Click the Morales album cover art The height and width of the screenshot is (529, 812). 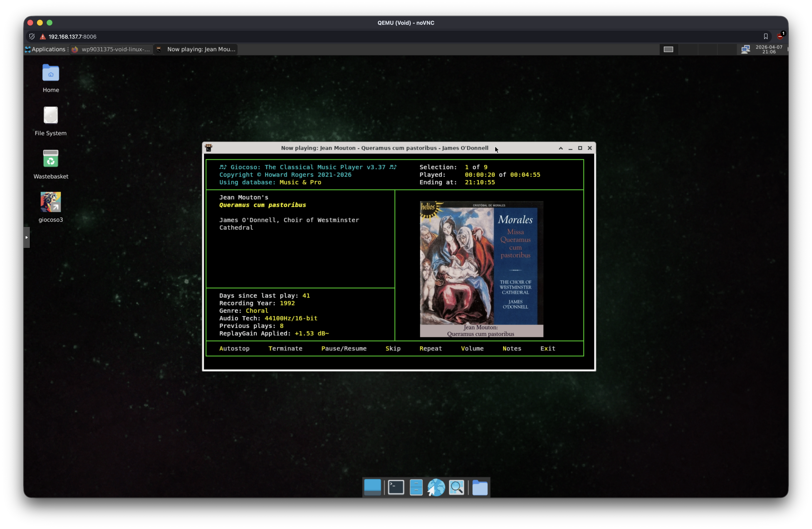(481, 263)
